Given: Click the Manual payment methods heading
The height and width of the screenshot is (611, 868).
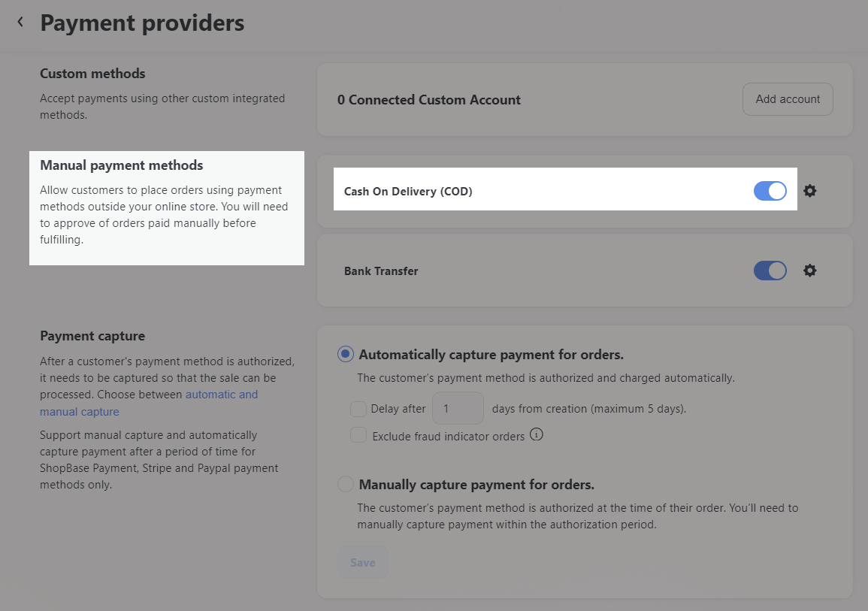Looking at the screenshot, I should click(x=121, y=165).
